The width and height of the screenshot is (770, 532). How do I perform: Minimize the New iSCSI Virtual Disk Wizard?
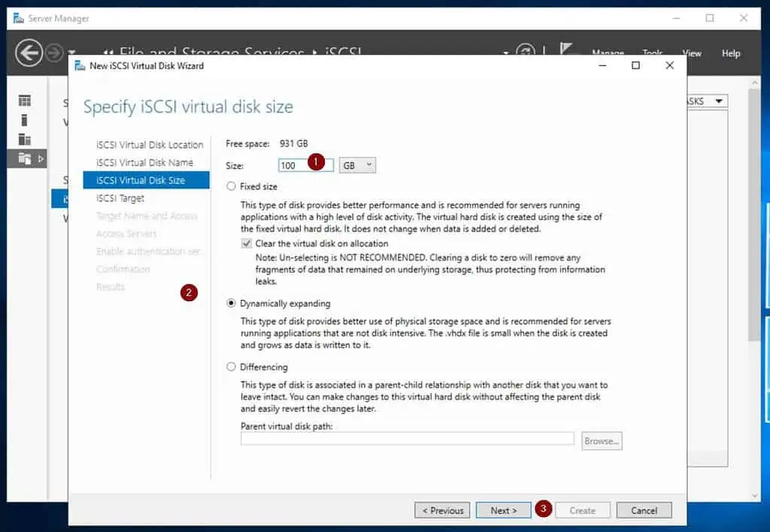602,65
